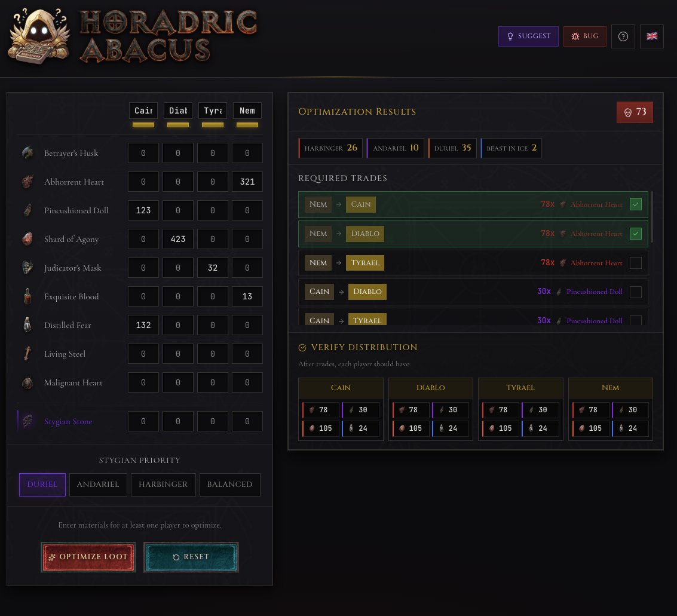Click the Optimize Loot button
The width and height of the screenshot is (677, 616).
click(x=88, y=557)
